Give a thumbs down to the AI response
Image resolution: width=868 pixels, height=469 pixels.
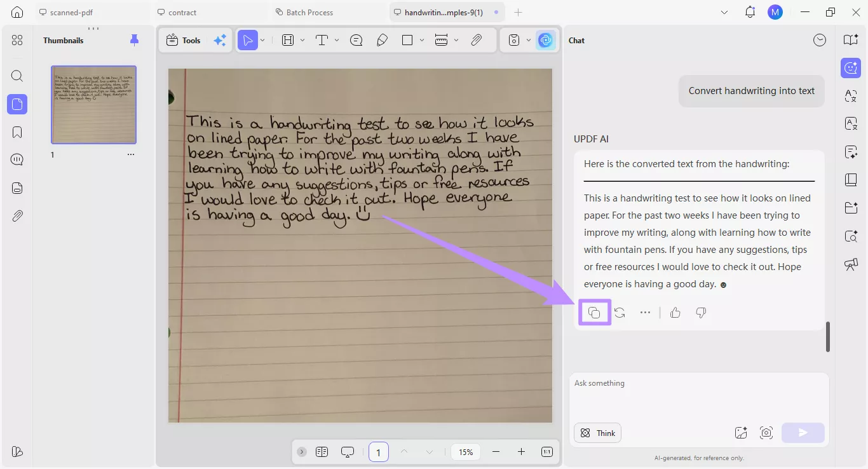click(700, 312)
